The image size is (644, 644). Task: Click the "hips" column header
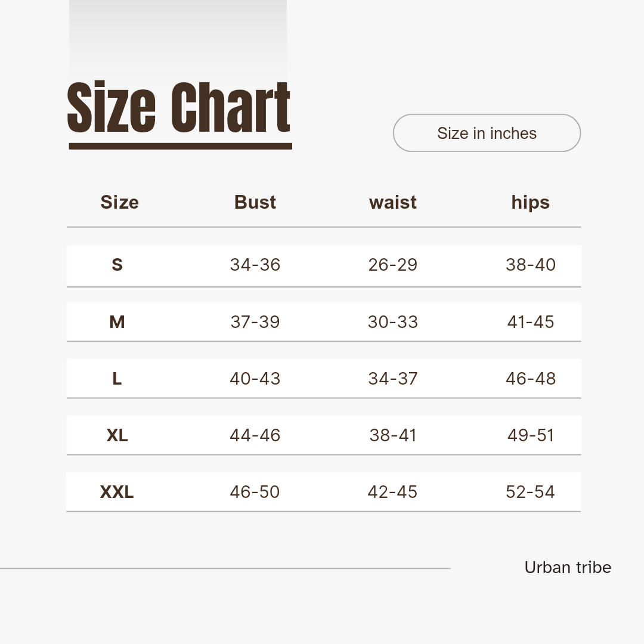(x=530, y=202)
